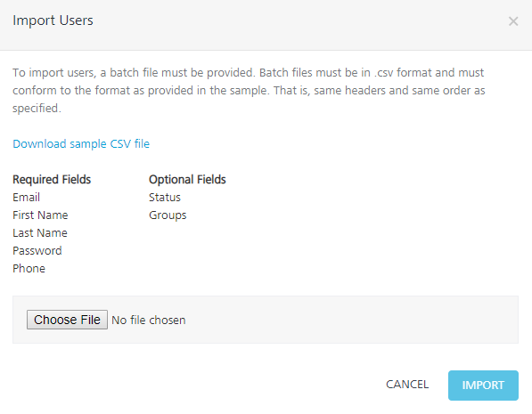532x414 pixels.
Task: Click the Import Users dialog title
Action: (53, 20)
